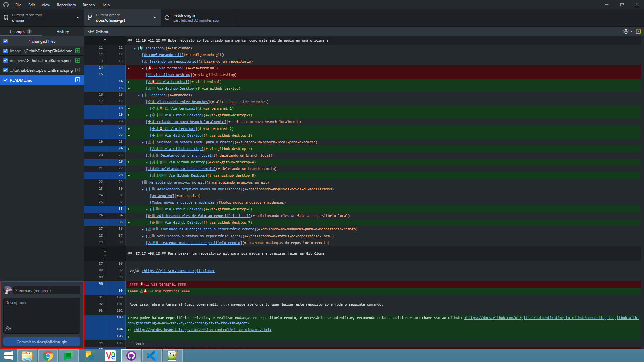Uncheck the LocalBranch.png file checkbox

click(x=5, y=60)
